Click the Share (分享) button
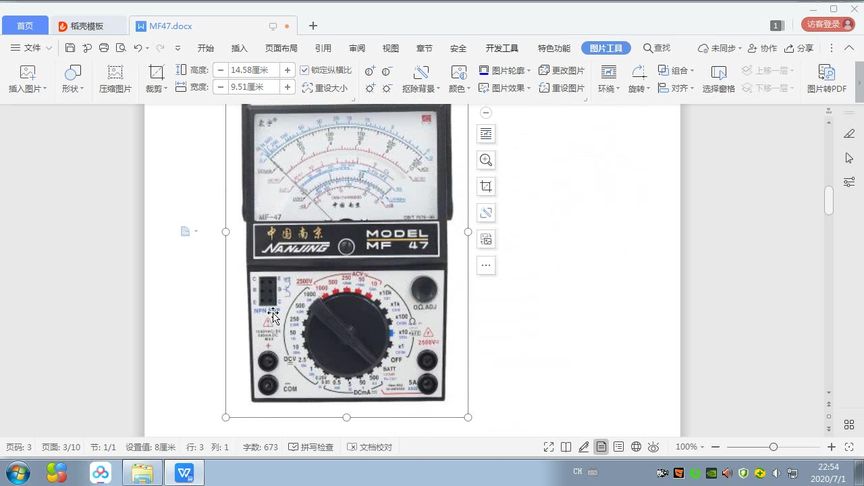Image resolution: width=864 pixels, height=486 pixels. 799,48
